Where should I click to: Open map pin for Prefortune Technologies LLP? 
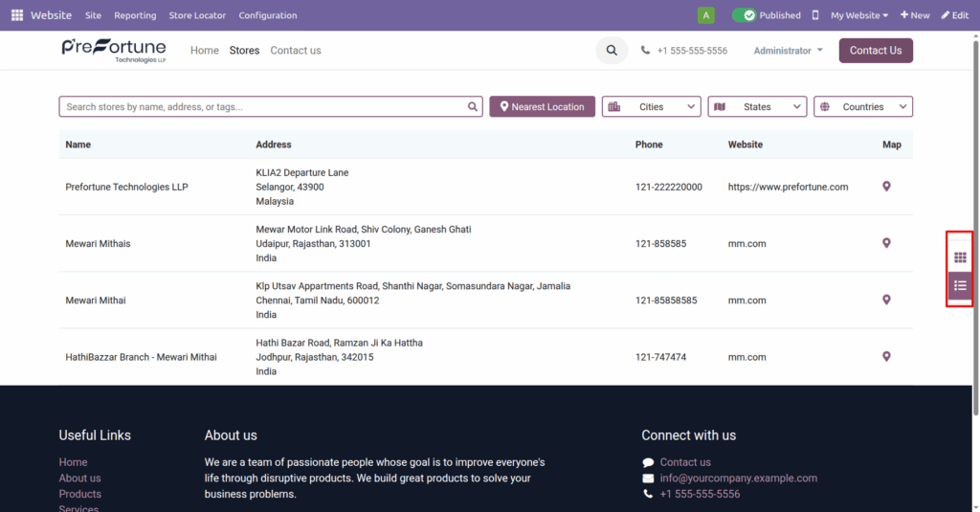pos(886,187)
